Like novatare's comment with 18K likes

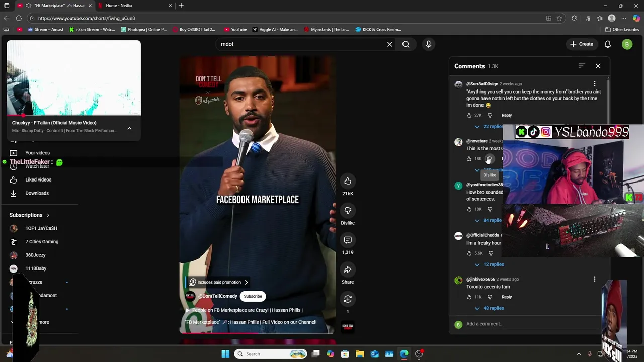(469, 159)
